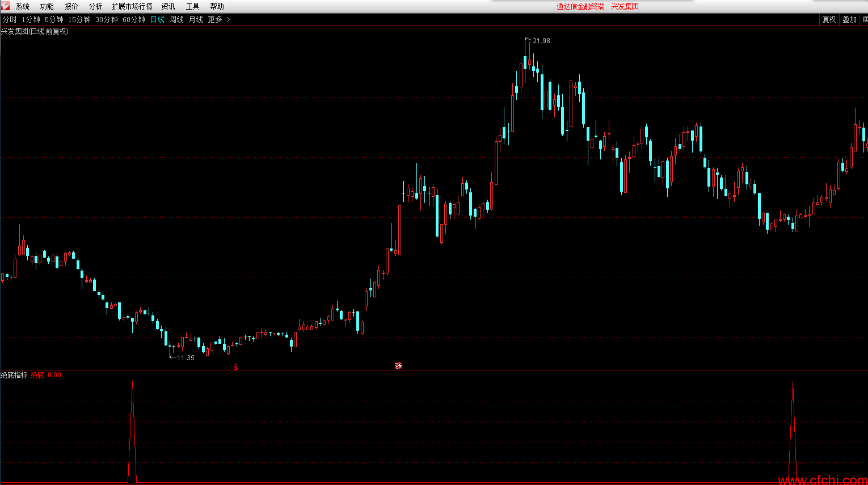Switch to the 15分钟 period tab
The height and width of the screenshot is (485, 868).
(x=79, y=19)
